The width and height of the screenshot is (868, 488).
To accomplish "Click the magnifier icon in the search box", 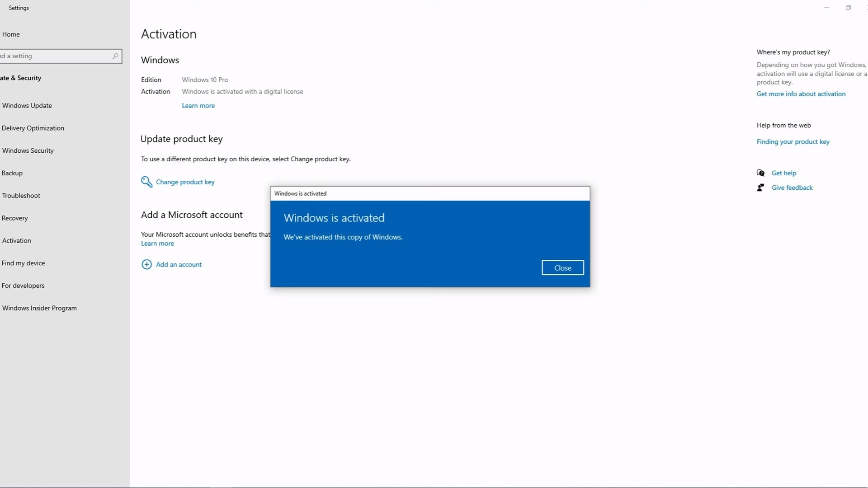I will 115,56.
